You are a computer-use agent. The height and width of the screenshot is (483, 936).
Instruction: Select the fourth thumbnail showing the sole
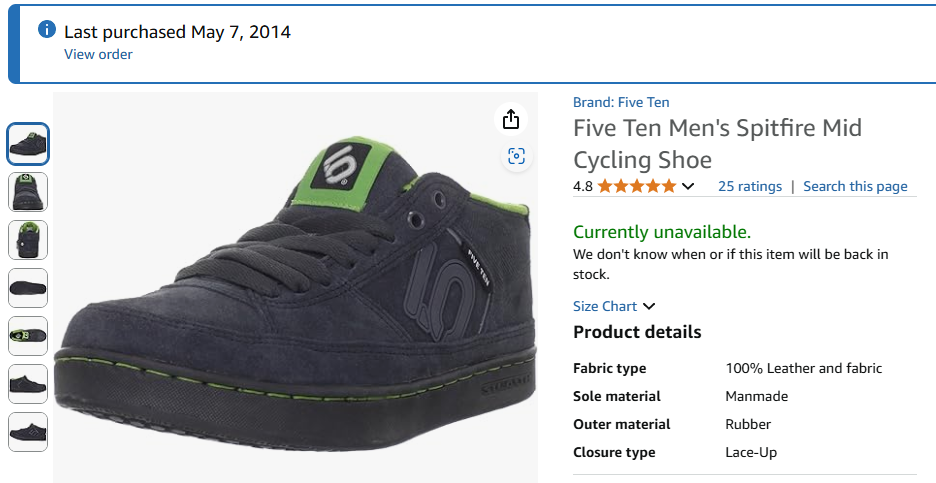(x=28, y=288)
